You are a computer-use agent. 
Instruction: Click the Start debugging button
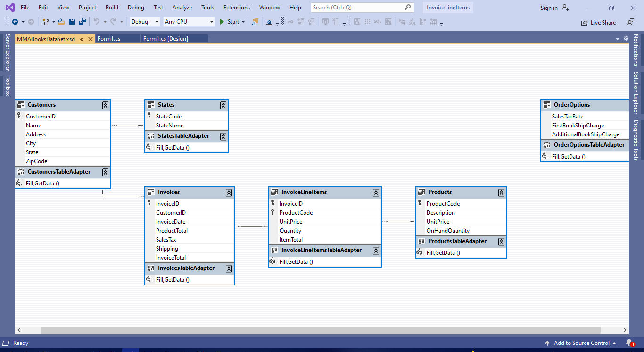click(232, 22)
